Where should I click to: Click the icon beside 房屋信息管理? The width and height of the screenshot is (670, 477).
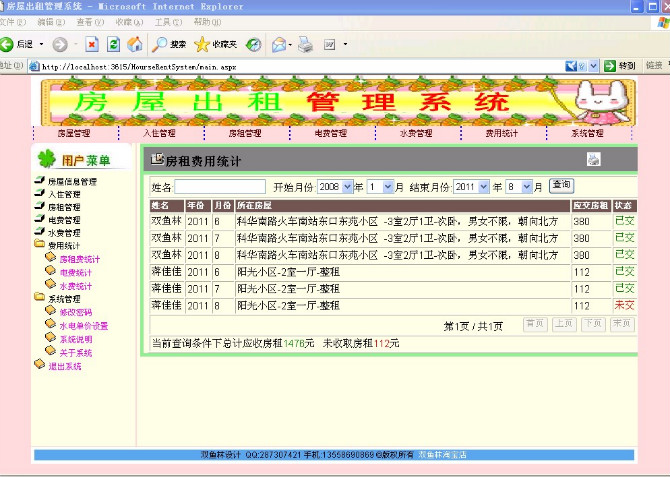[39, 180]
